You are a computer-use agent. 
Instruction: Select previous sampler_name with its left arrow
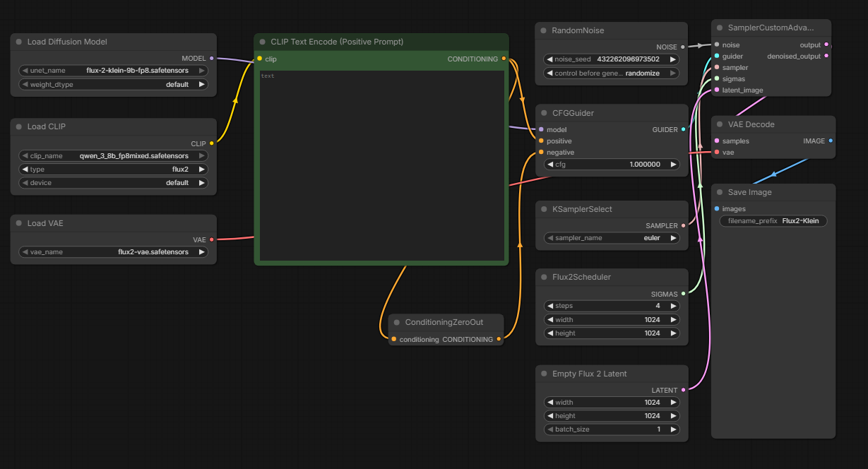pyautogui.click(x=550, y=238)
